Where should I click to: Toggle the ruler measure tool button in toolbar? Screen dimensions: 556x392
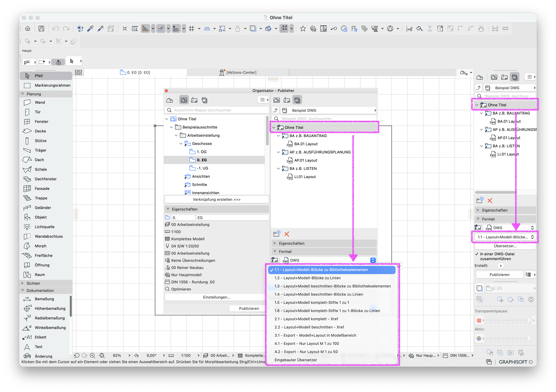click(135, 29)
